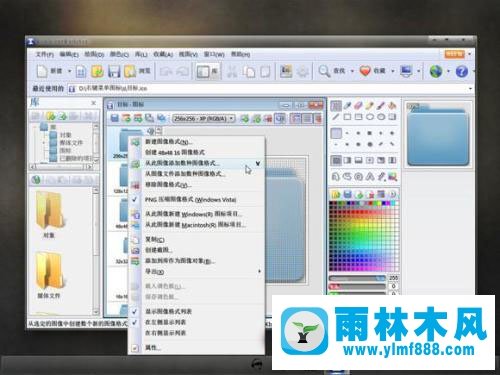Screen dimensions: 500x375
Task: Click the blue Help question mark icon
Action: (x=462, y=71)
